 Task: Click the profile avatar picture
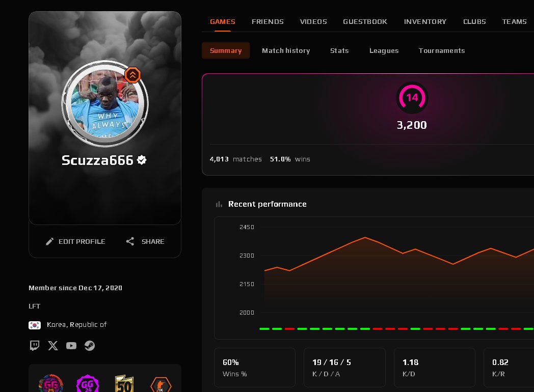pyautogui.click(x=105, y=104)
